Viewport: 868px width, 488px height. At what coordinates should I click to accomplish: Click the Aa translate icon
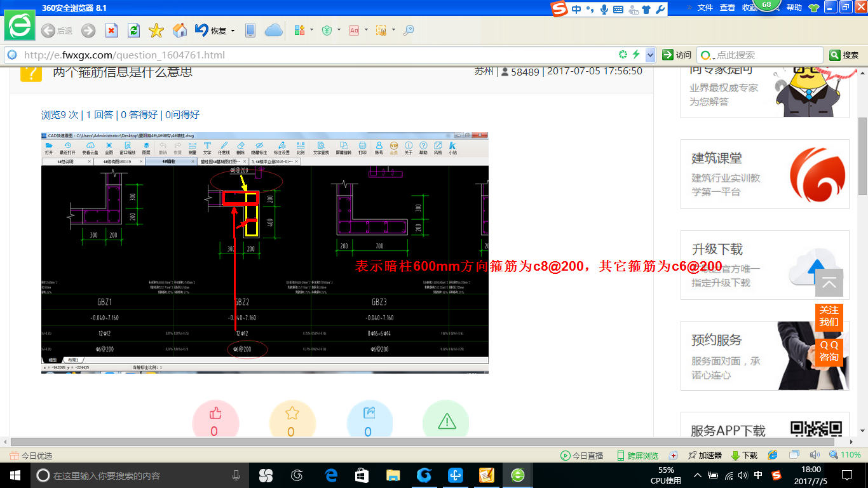tap(355, 30)
